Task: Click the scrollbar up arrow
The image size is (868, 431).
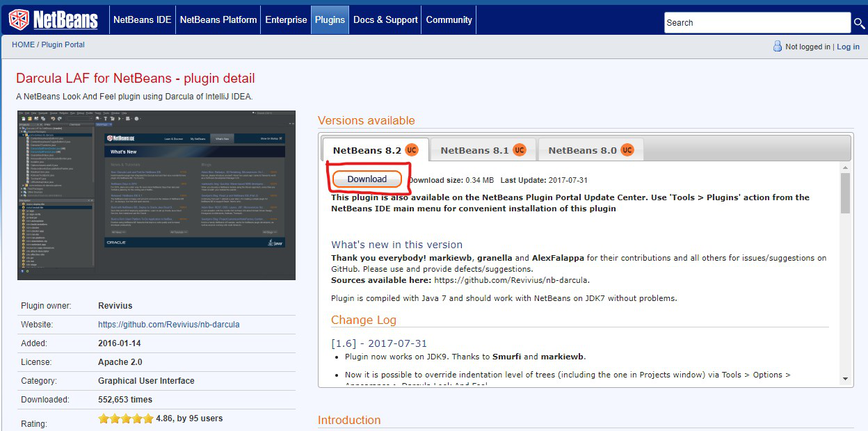Action: coord(846,168)
